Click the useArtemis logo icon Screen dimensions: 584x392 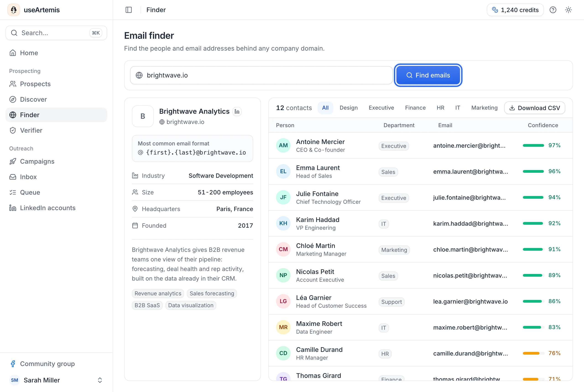pyautogui.click(x=13, y=10)
